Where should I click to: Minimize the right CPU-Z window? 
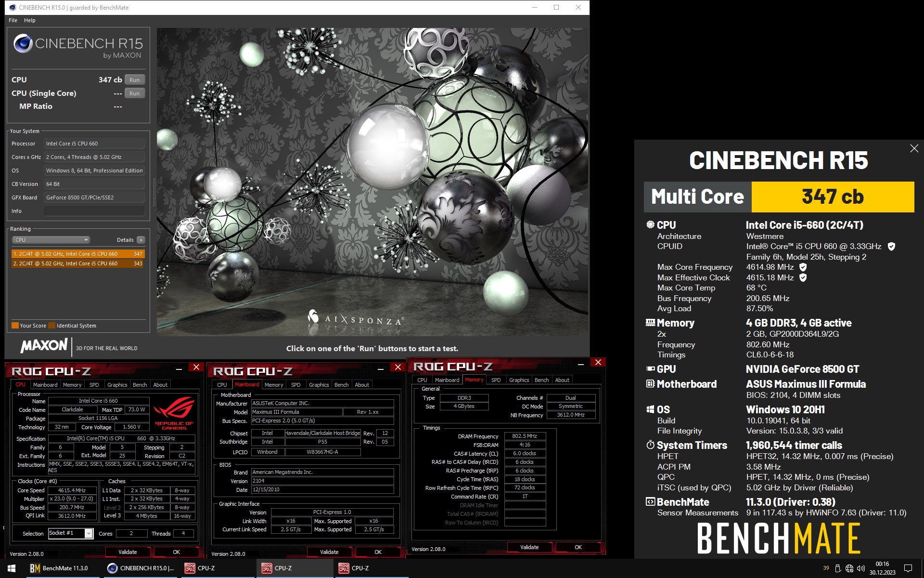(x=581, y=364)
